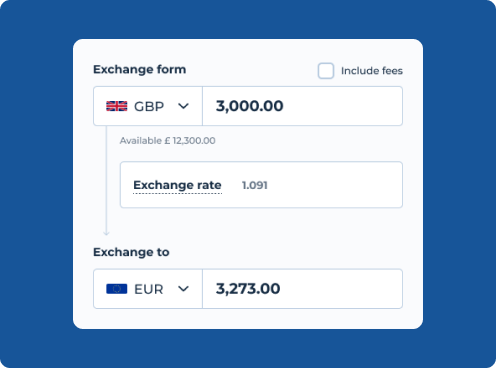Click the 1.091 rate value
The width and height of the screenshot is (496, 368).
(x=255, y=185)
